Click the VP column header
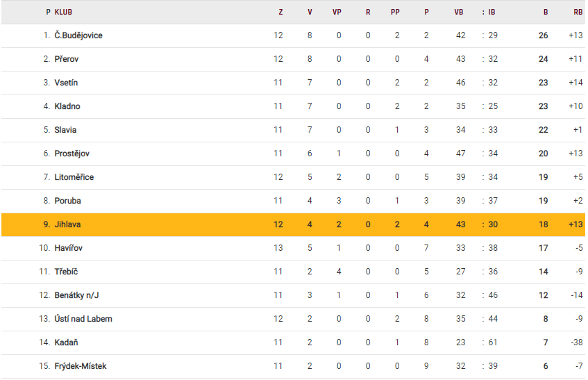 click(x=337, y=12)
